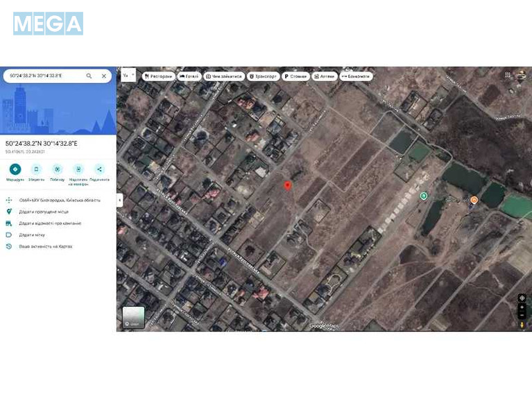
Task: Clear the search with the X icon
Action: (104, 76)
